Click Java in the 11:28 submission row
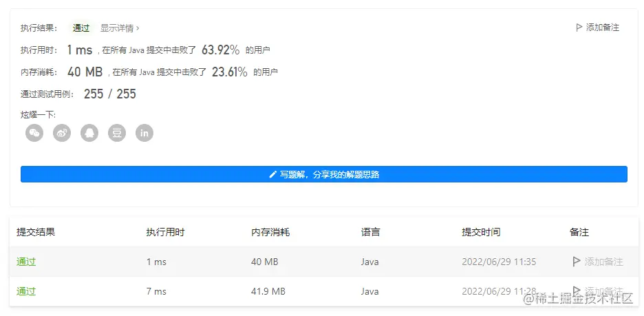The width and height of the screenshot is (644, 316). point(369,291)
